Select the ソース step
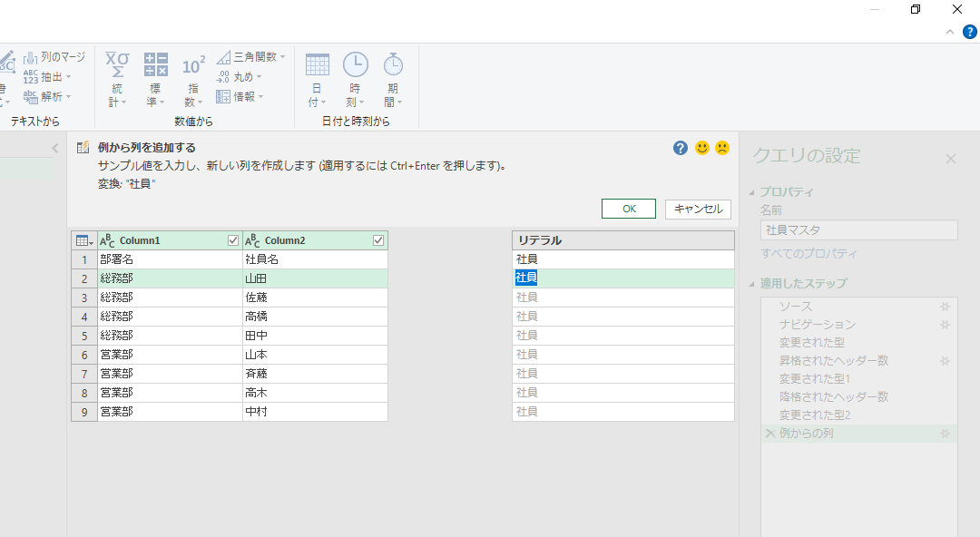 (858, 307)
